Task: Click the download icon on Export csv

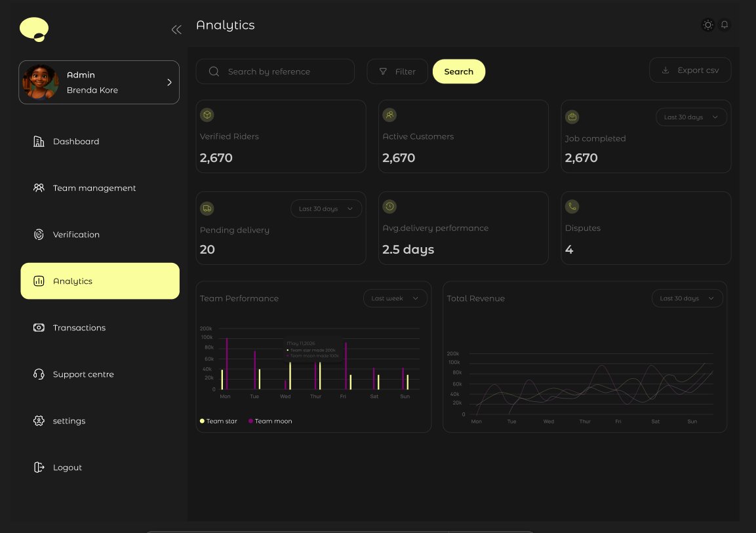Action: (666, 70)
